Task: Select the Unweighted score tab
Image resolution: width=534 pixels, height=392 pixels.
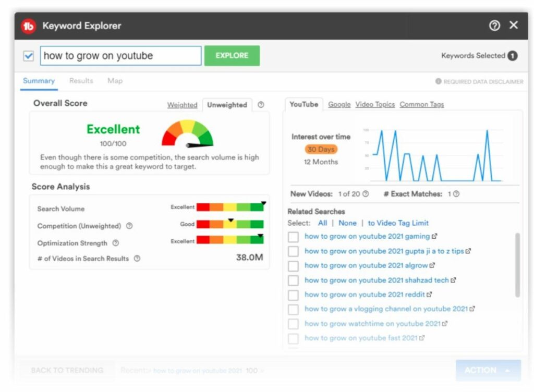Action: 227,105
